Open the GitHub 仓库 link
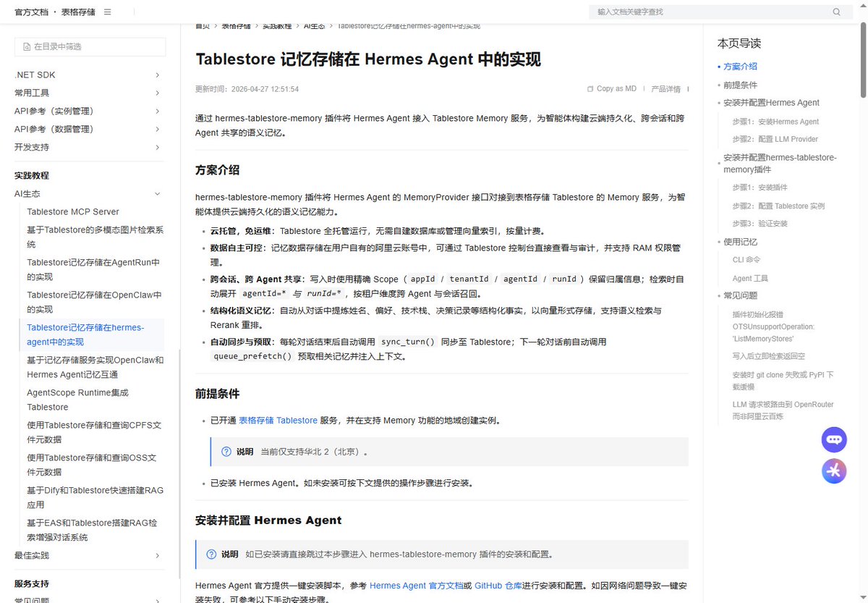868x603 pixels. coord(498,586)
